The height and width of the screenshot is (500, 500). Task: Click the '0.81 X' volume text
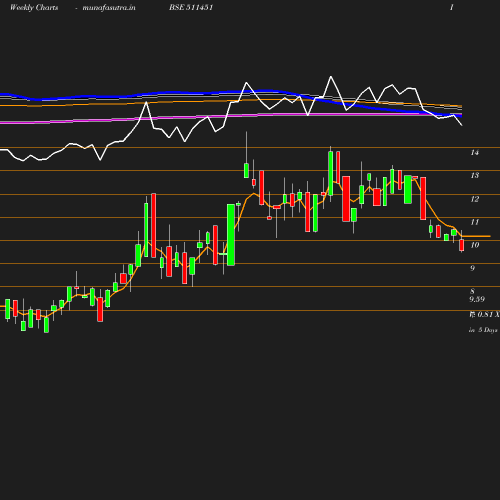488,314
